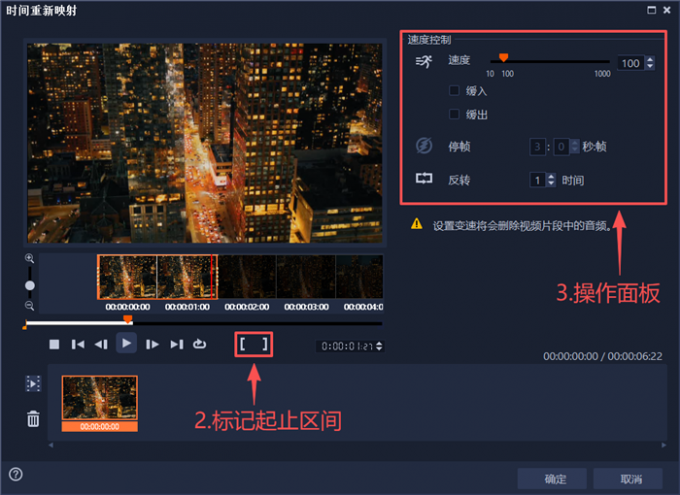Click the 确定 confirm button
This screenshot has width=680, height=495.
(x=552, y=479)
